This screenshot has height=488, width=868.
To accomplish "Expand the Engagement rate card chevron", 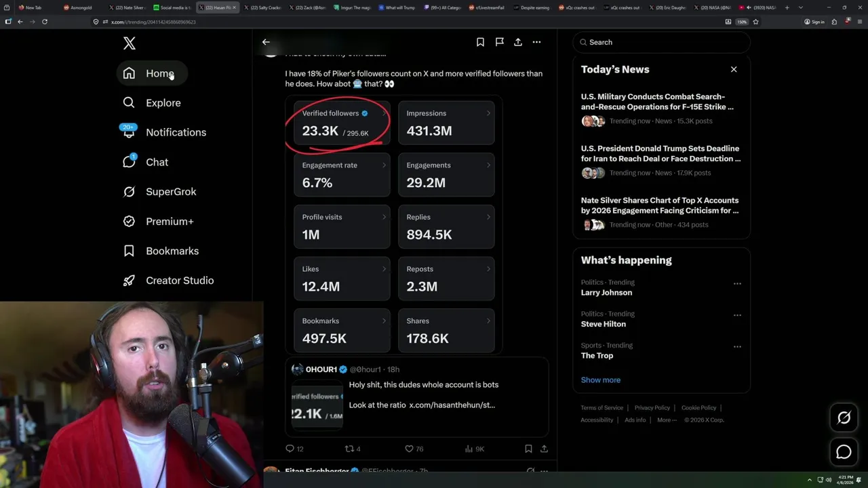I will tap(384, 165).
